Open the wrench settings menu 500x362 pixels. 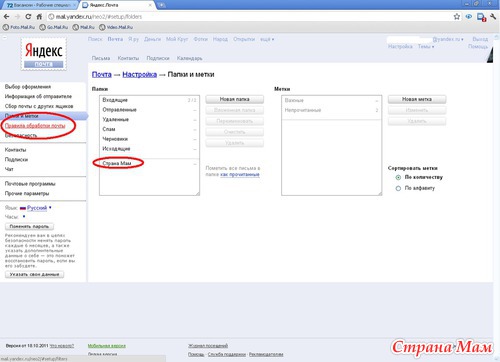click(x=494, y=17)
